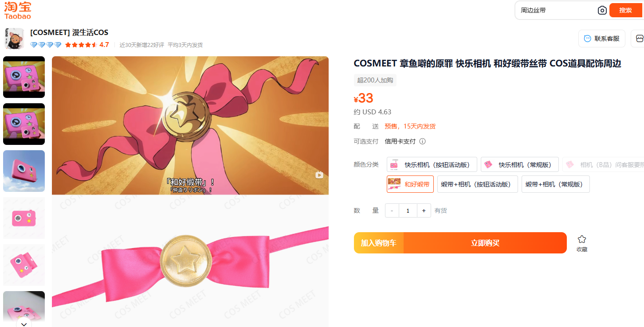The height and width of the screenshot is (327, 644).
Task: Click 立即购买 button
Action: (485, 243)
